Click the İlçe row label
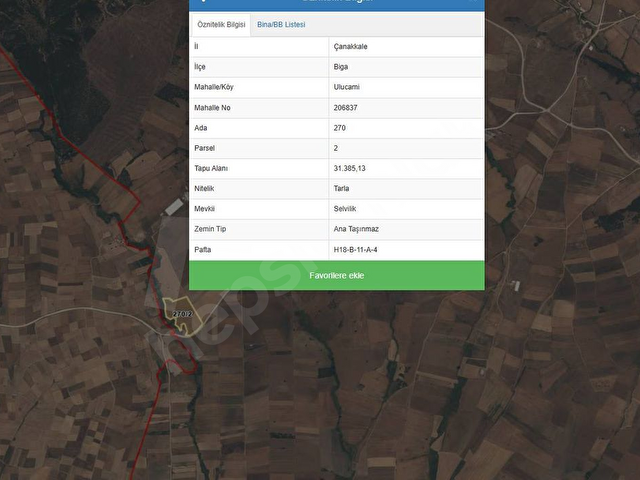 tap(200, 67)
